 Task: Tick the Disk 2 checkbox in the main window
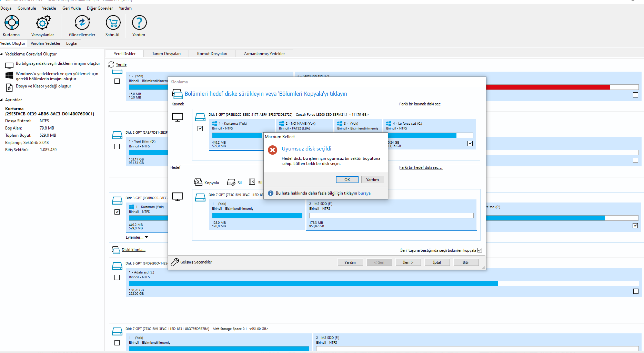point(117,147)
